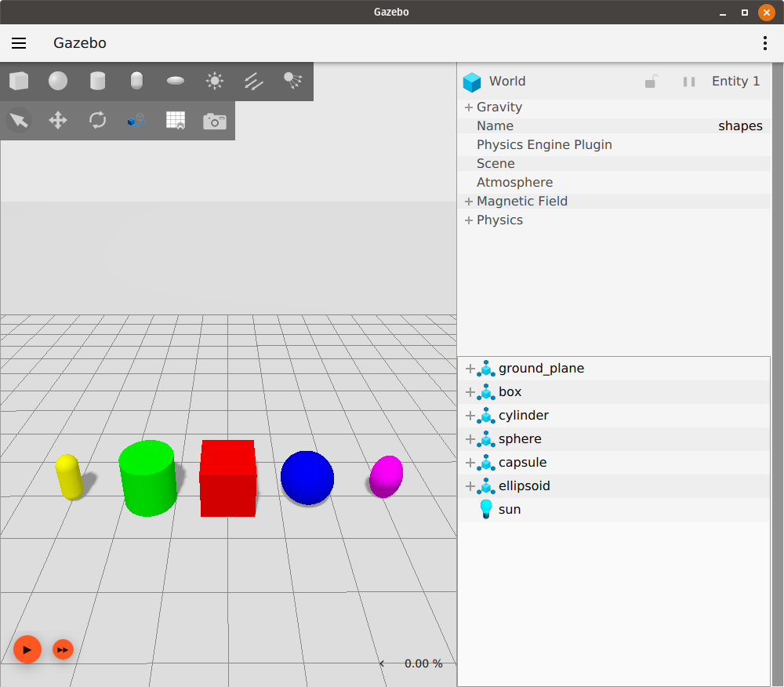Insert a capsule shape
784x687 pixels.
click(136, 81)
